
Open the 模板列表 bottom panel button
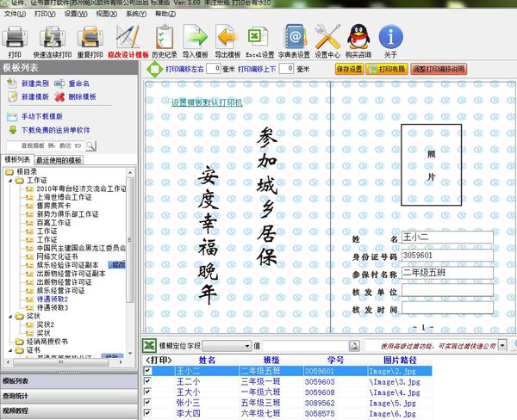(x=69, y=381)
